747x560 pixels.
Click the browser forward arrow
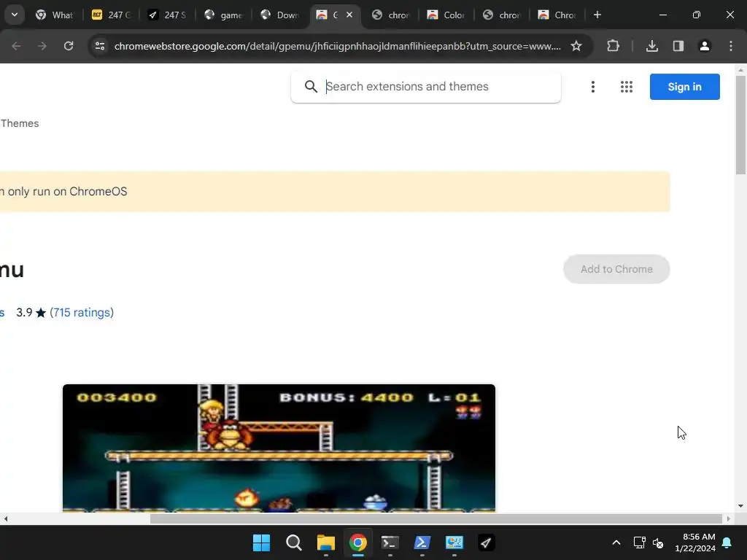pyautogui.click(x=42, y=46)
